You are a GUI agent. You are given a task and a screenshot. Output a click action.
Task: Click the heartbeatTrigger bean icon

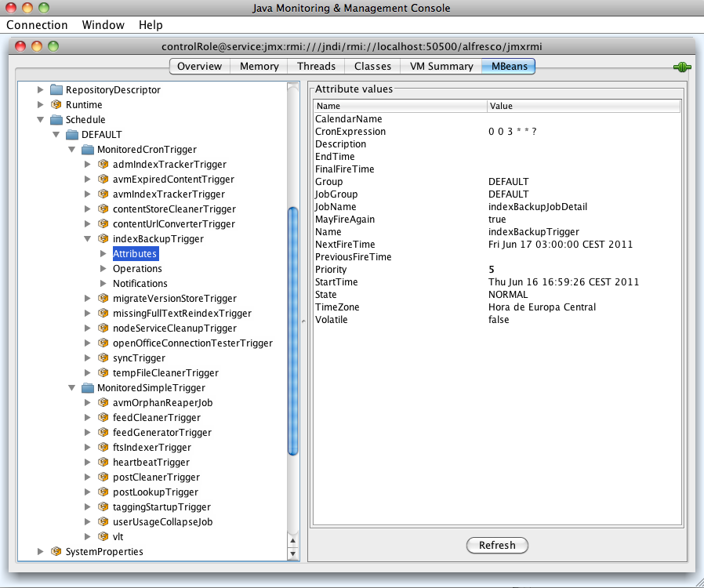pyautogui.click(x=103, y=462)
